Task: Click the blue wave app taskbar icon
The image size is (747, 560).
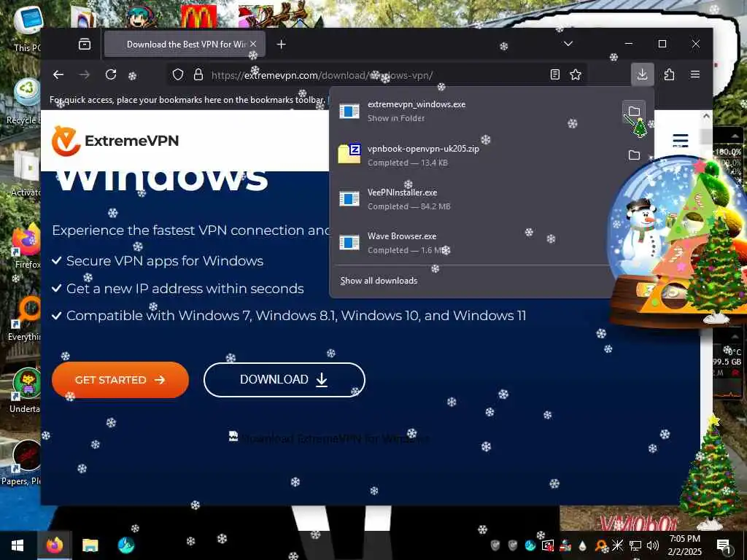Action: coord(125,545)
